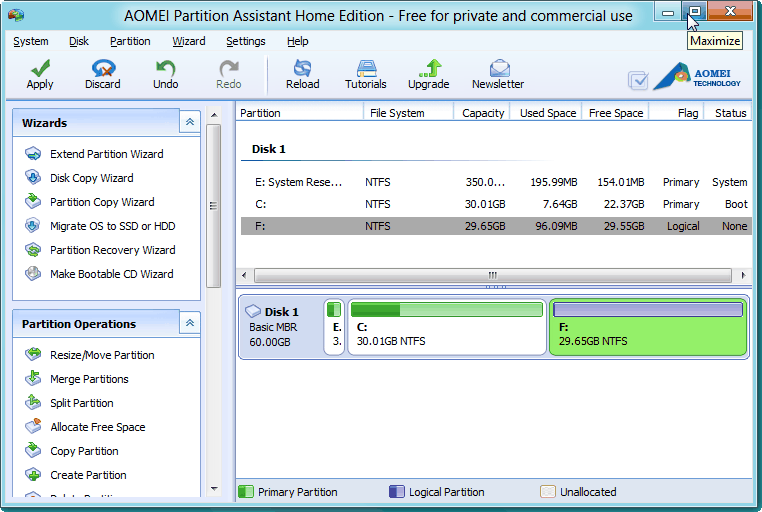Image resolution: width=762 pixels, height=512 pixels.
Task: Open the Tutorials toolbar item
Action: [x=365, y=75]
